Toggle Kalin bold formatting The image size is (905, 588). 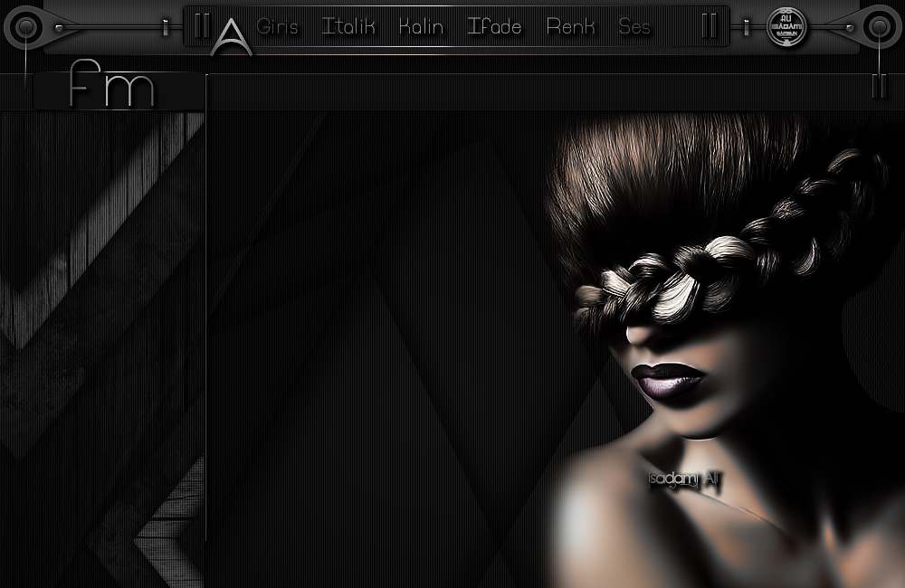pyautogui.click(x=422, y=26)
